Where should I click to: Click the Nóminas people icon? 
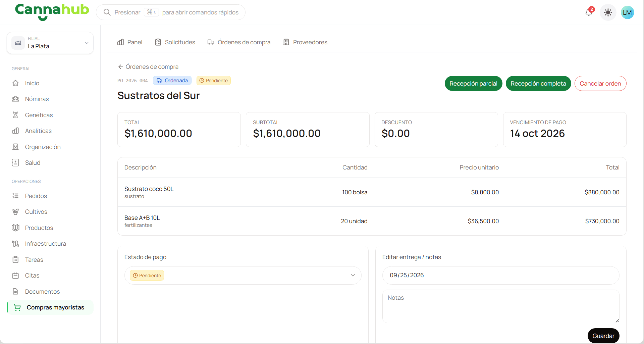pos(15,99)
